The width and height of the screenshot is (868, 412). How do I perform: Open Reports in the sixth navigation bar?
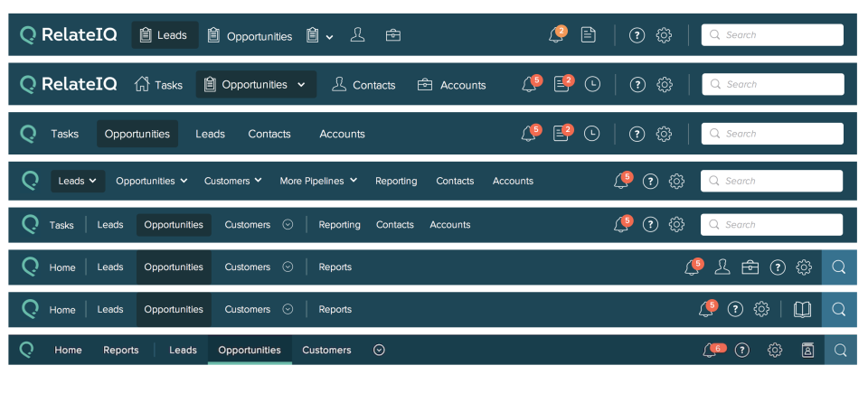(x=335, y=267)
